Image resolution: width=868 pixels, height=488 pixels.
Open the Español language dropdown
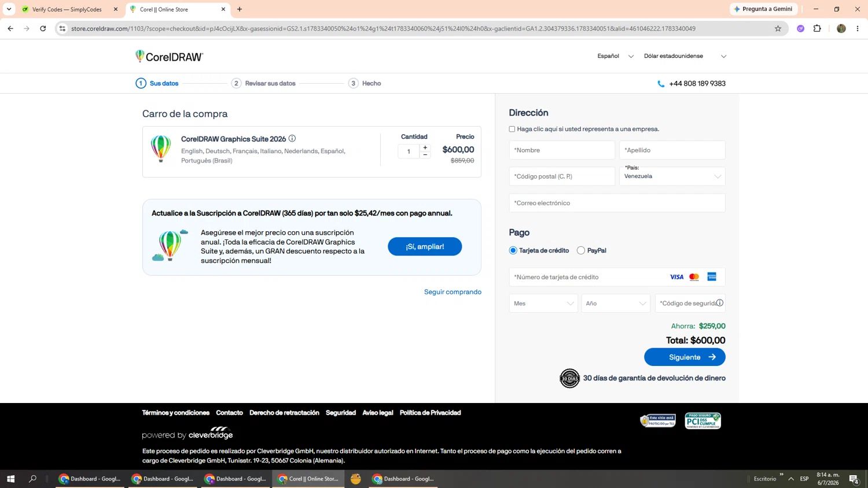pos(616,56)
